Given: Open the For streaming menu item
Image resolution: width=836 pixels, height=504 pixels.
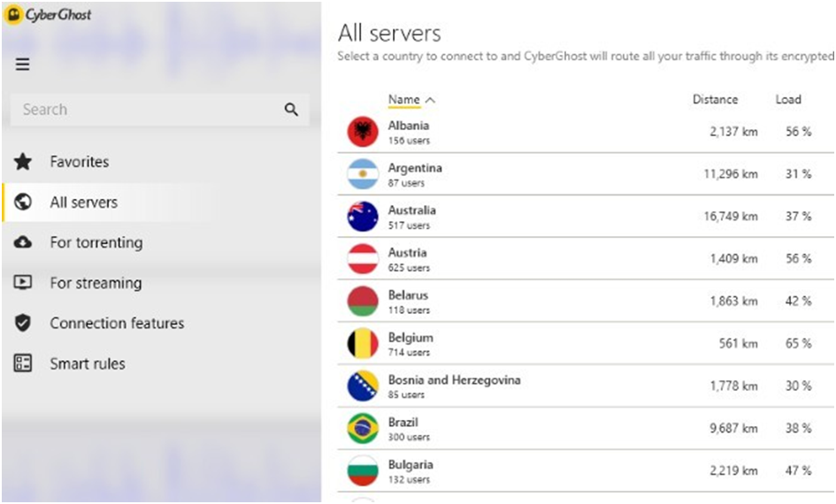Looking at the screenshot, I should [x=96, y=283].
